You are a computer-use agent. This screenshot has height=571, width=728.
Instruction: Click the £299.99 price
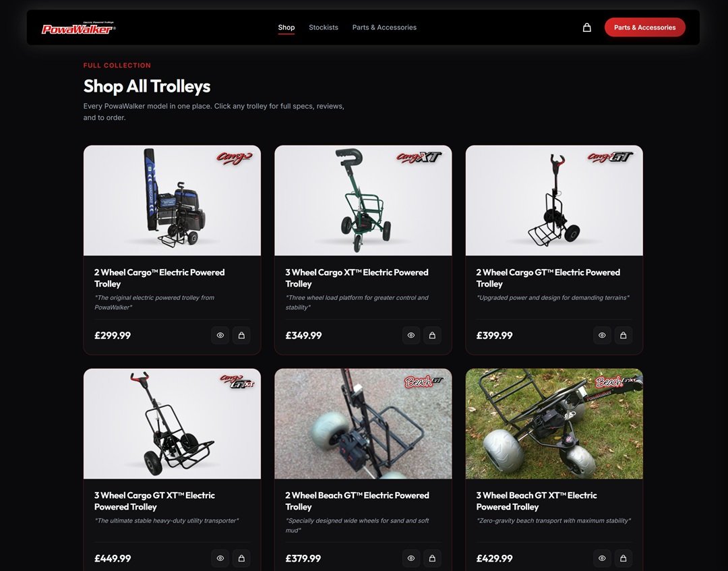tap(113, 336)
